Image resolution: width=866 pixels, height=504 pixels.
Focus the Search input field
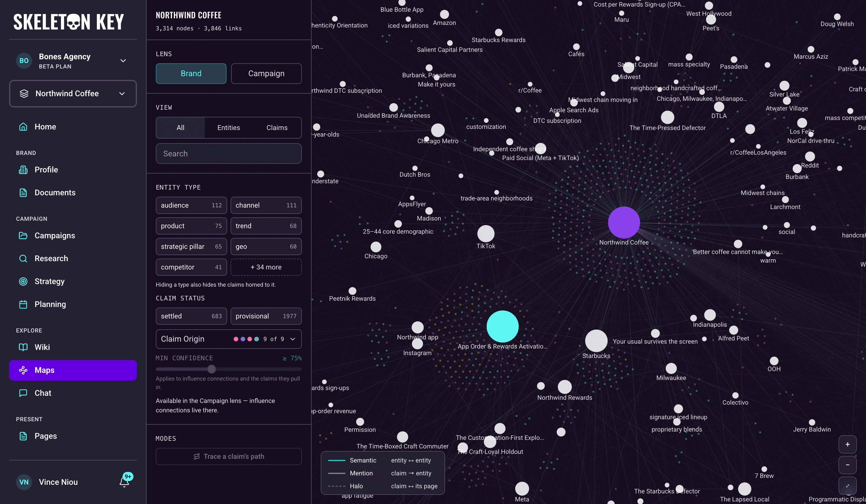[x=229, y=153]
